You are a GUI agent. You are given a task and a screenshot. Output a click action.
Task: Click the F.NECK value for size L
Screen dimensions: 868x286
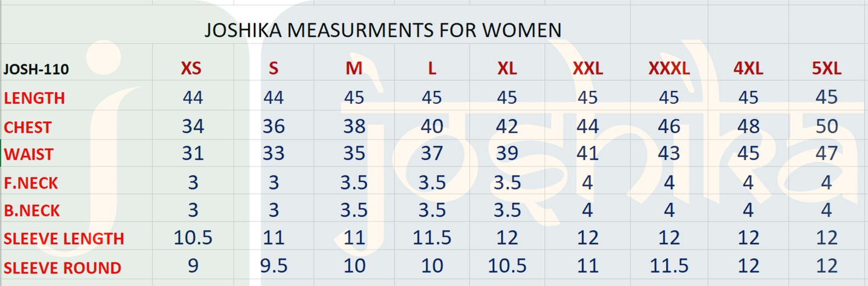(x=432, y=182)
